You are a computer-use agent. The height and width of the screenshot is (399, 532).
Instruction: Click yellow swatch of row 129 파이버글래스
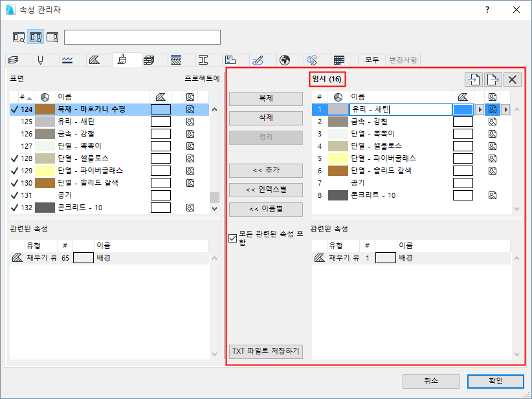45,171
